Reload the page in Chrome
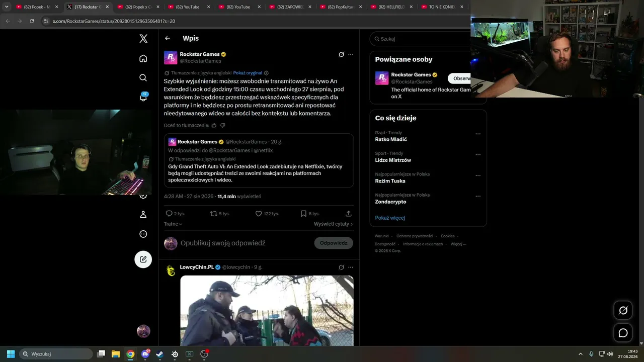644x362 pixels. 32,21
